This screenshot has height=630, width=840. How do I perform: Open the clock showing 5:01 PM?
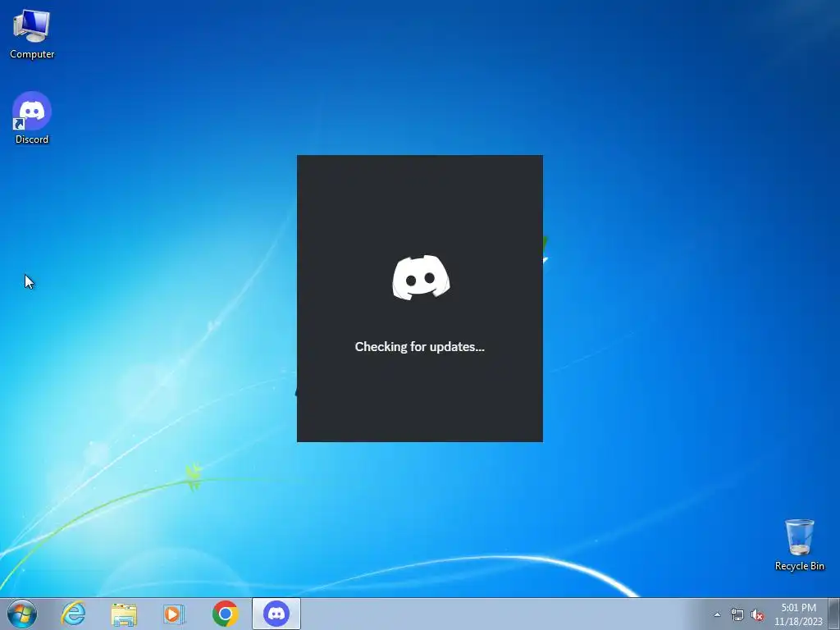(798, 614)
